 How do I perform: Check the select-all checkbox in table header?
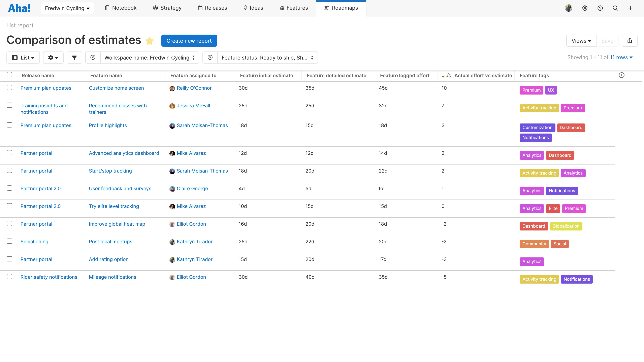9,74
